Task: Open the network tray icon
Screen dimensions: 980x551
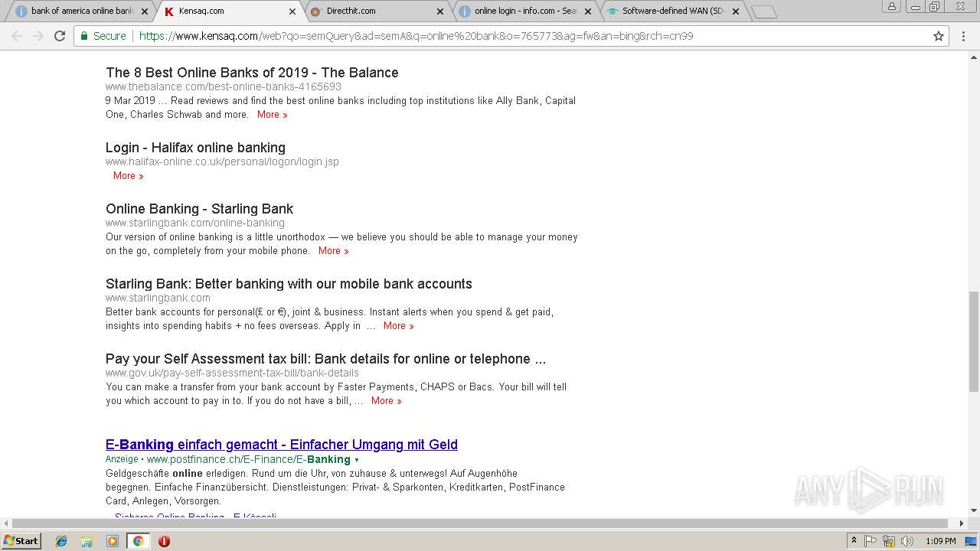Action: coord(889,541)
